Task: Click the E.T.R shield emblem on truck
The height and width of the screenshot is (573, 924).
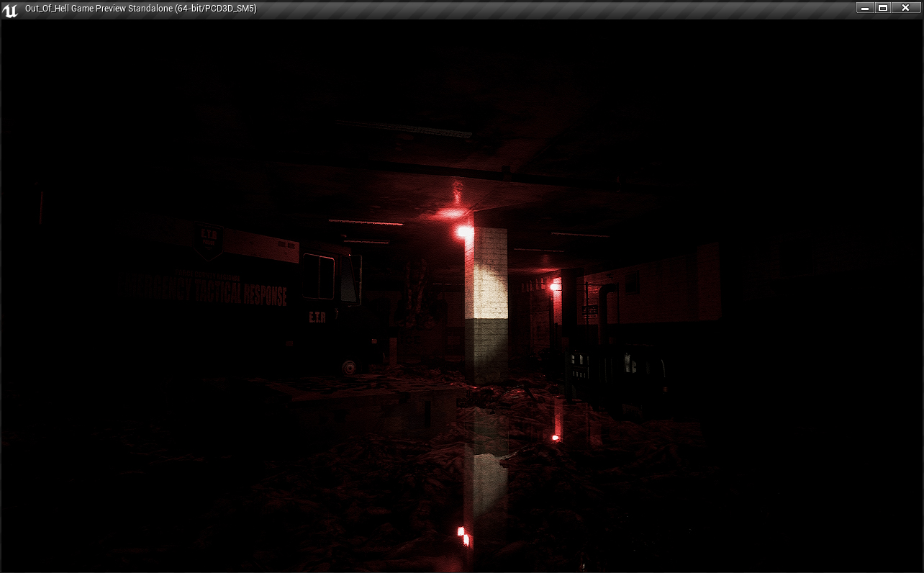Action: 209,241
